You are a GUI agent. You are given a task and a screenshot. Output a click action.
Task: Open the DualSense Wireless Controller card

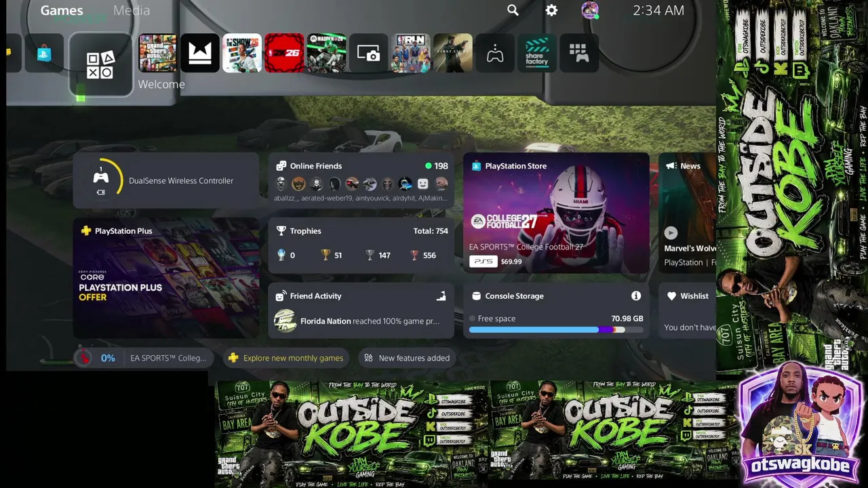(x=165, y=181)
